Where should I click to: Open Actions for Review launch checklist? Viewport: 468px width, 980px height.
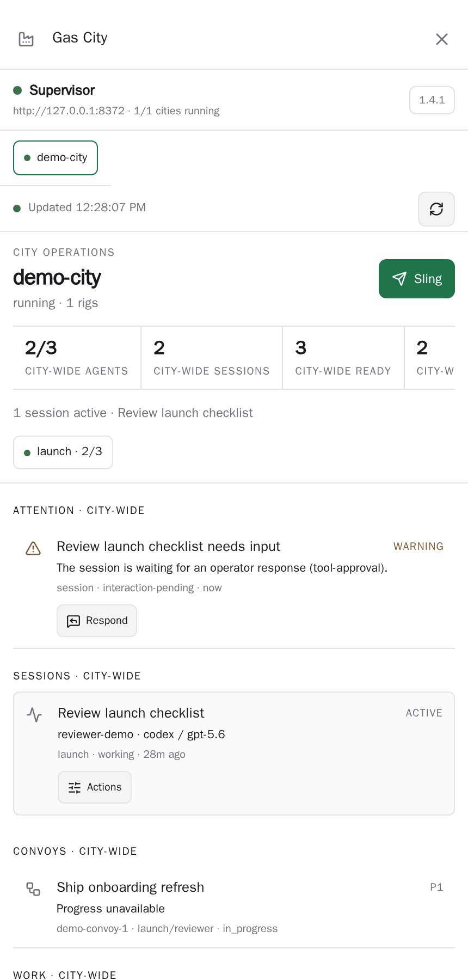pos(95,787)
